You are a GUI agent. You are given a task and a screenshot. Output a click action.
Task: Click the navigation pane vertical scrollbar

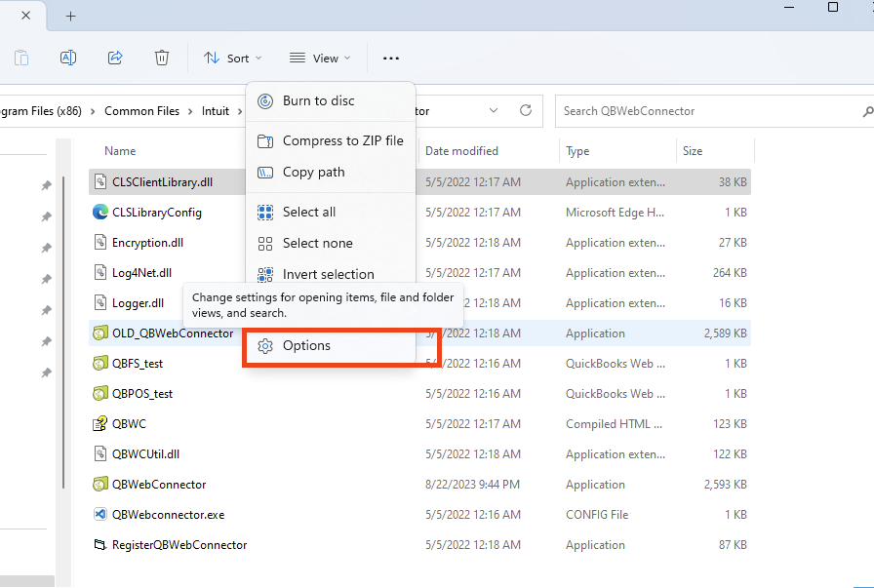63,333
